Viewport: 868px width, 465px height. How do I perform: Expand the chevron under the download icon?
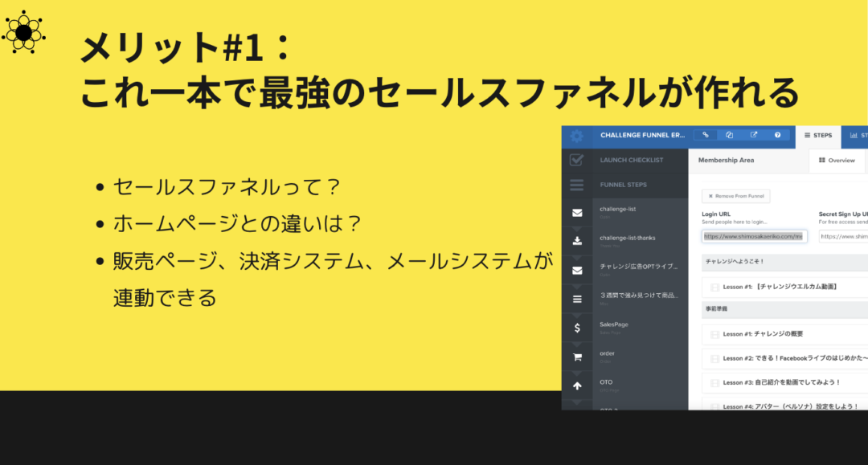tap(576, 256)
